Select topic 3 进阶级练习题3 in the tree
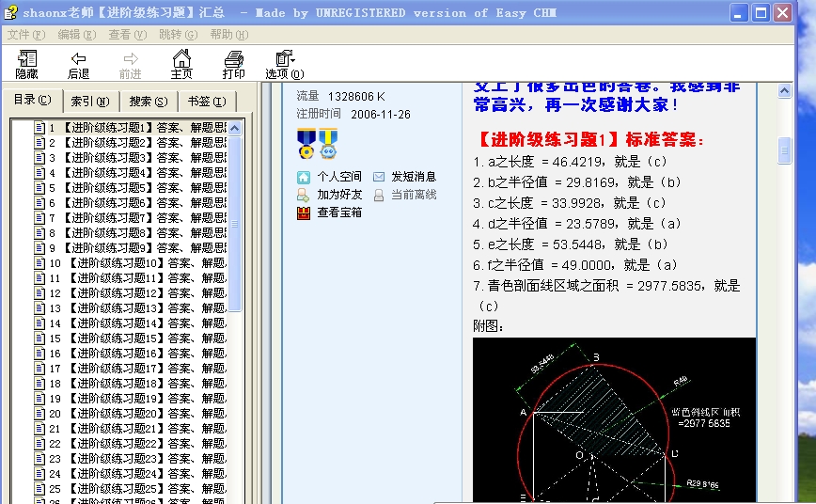The height and width of the screenshot is (504, 816). (137, 158)
